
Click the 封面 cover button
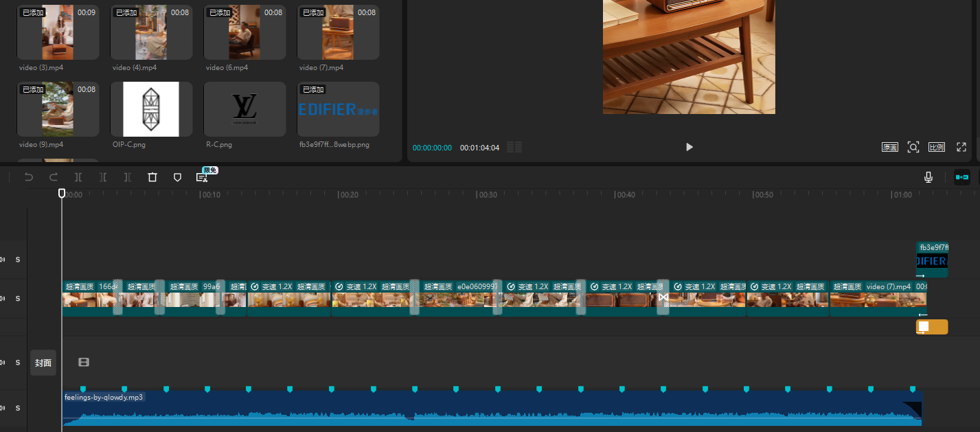point(43,363)
